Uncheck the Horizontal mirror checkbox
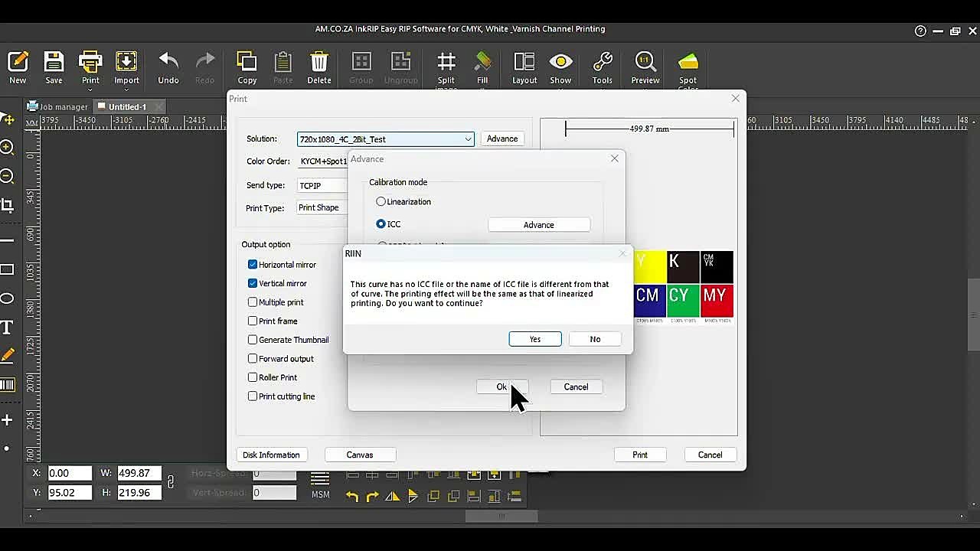980x551 pixels. [253, 264]
